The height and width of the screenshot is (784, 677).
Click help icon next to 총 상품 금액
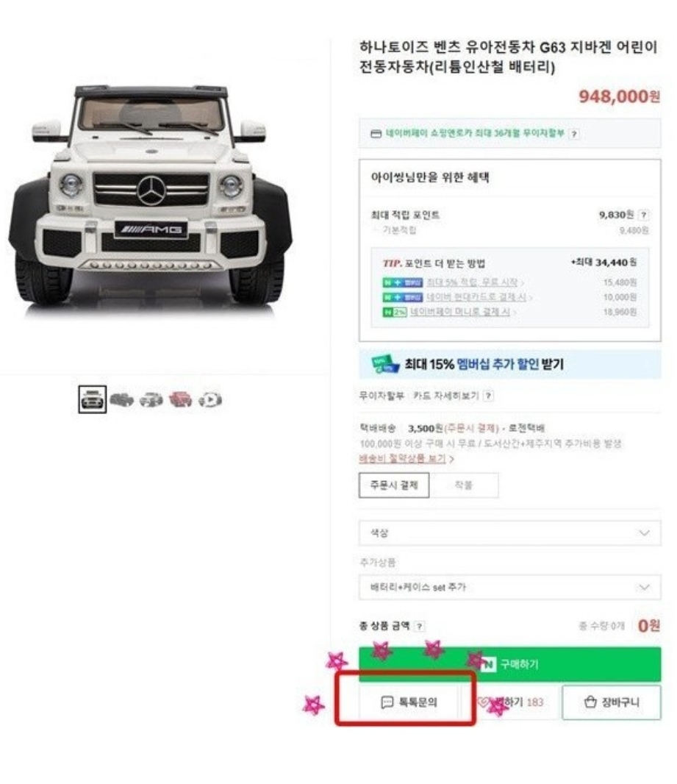click(x=420, y=626)
